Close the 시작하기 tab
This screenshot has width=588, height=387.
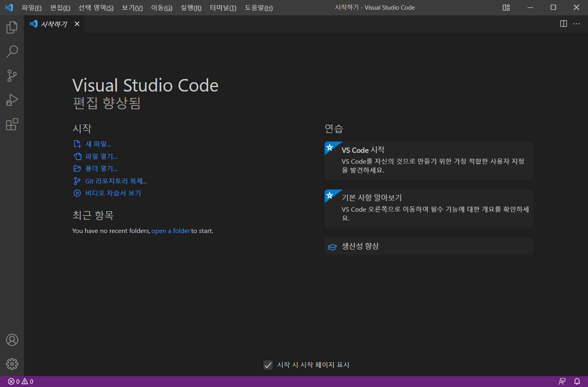[77, 24]
